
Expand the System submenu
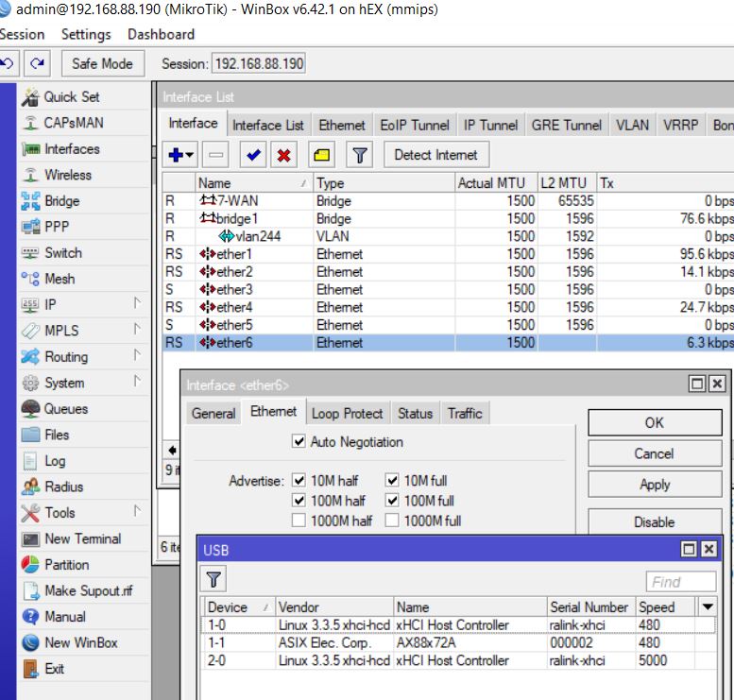click(x=137, y=381)
